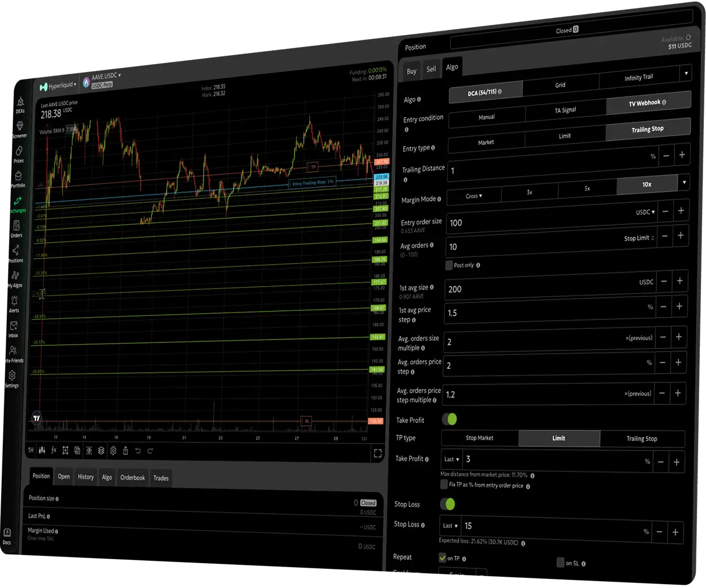Toggle fullscreen chart view icon
Image resolution: width=706 pixels, height=588 pixels.
378,453
